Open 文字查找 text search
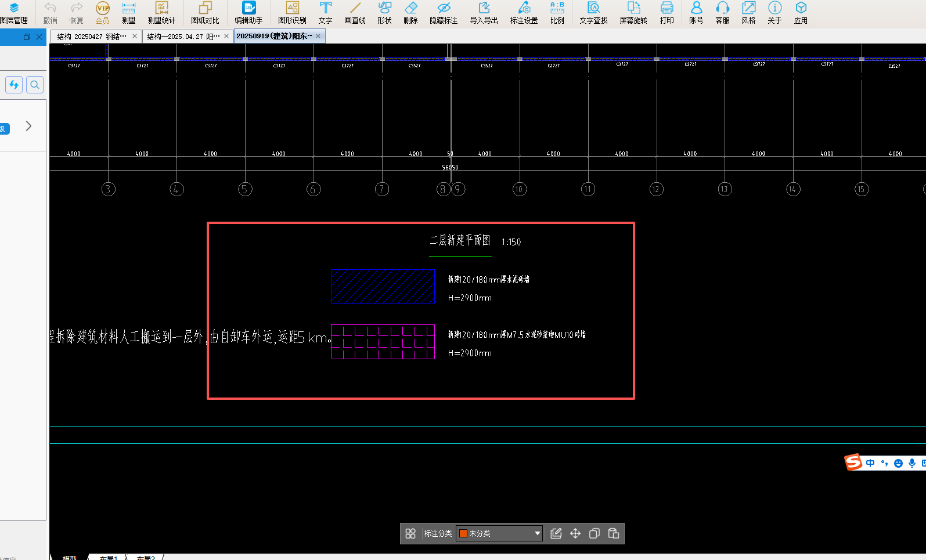The width and height of the screenshot is (926, 560). [x=593, y=13]
